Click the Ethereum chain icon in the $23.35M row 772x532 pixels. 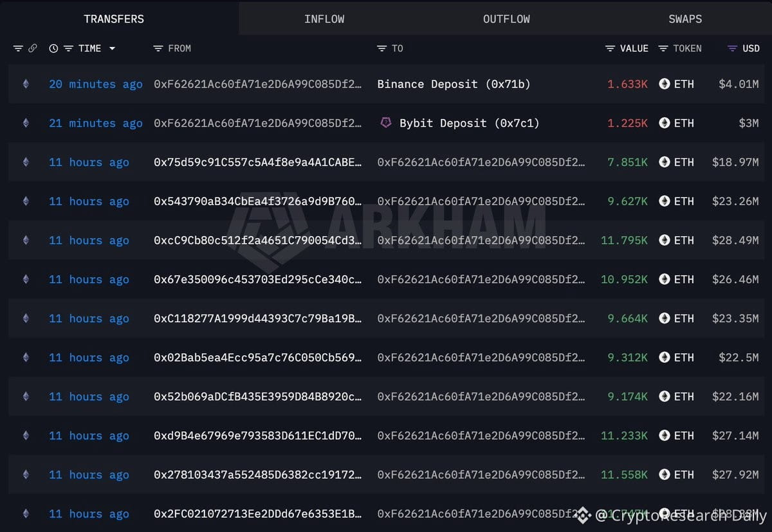point(26,318)
